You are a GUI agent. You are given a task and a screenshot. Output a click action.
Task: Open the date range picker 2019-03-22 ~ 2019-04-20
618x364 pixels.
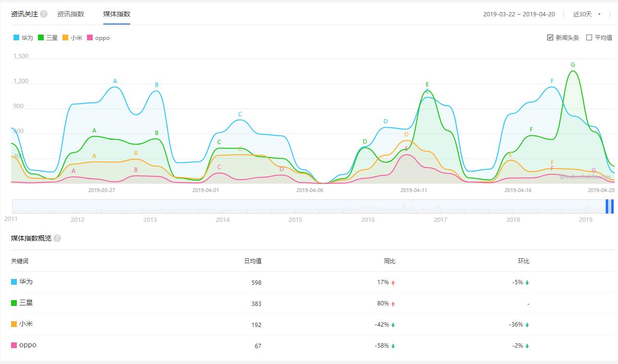pyautogui.click(x=519, y=14)
